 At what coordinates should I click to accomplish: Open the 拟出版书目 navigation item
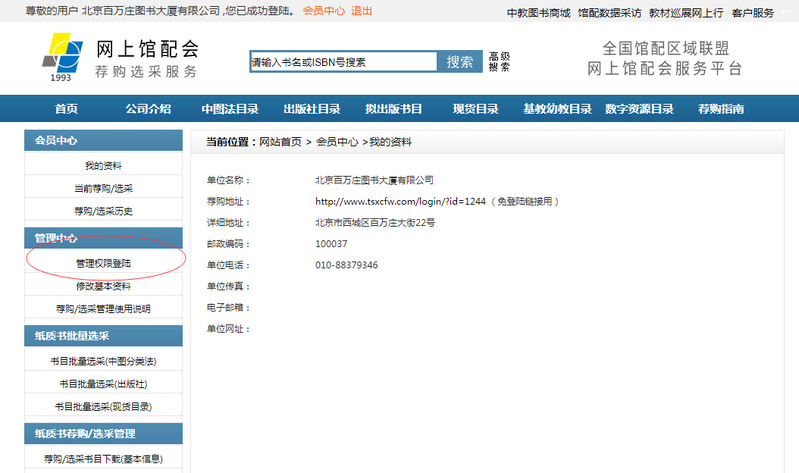point(394,109)
